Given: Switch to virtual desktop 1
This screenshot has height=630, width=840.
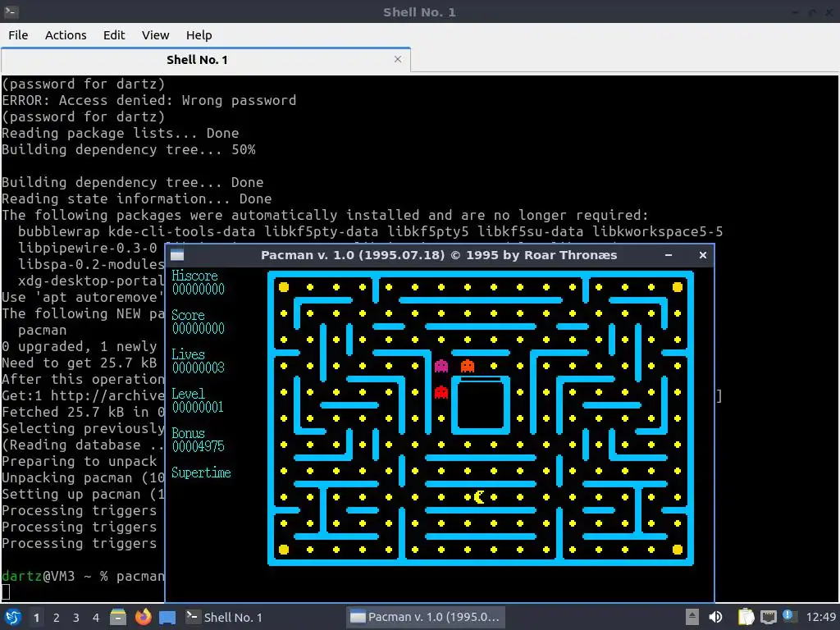Looking at the screenshot, I should coord(36,618).
